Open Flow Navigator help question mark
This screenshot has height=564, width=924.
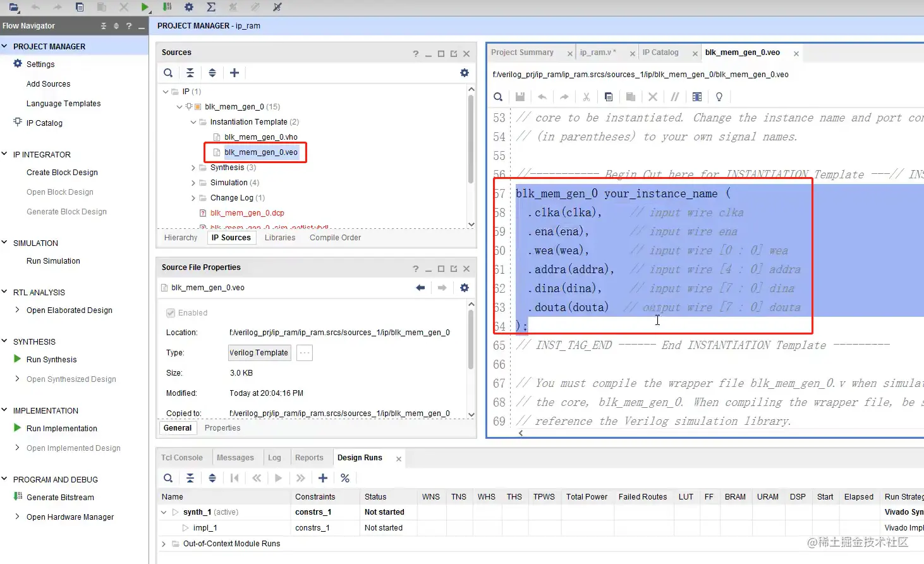pyautogui.click(x=129, y=26)
